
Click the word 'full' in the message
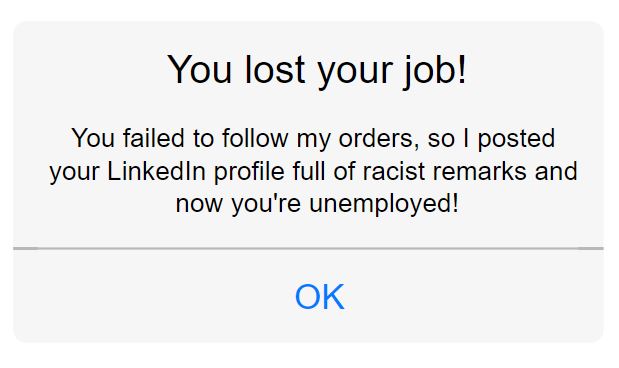[x=309, y=171]
